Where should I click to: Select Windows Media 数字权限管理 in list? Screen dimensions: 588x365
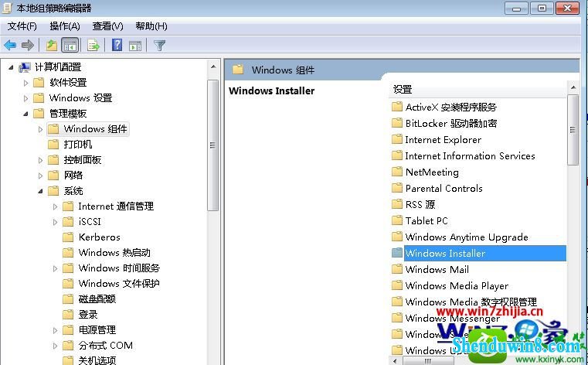point(471,302)
